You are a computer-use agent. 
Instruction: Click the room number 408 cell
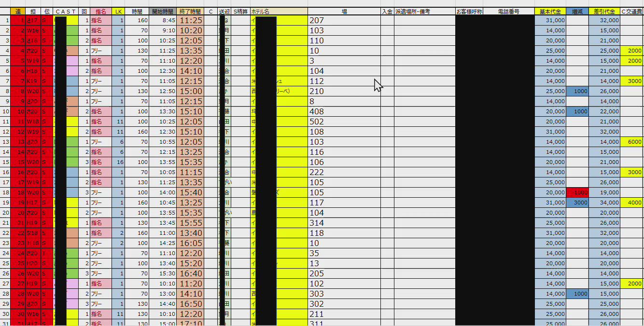click(x=343, y=111)
